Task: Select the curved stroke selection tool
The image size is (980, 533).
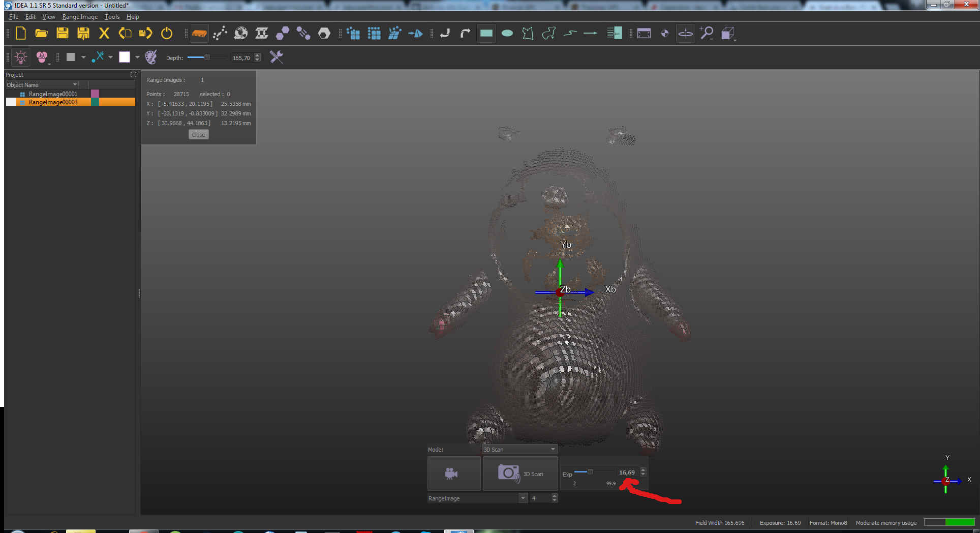Action: [x=570, y=34]
